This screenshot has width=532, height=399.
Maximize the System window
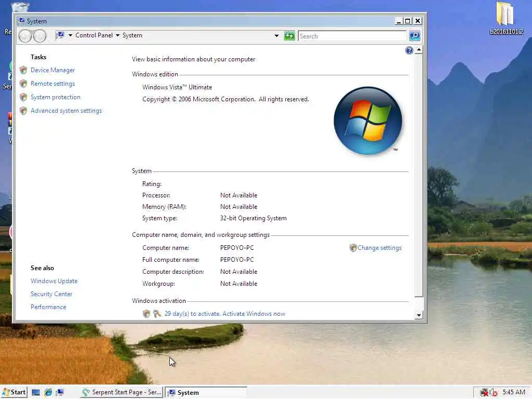(x=408, y=21)
